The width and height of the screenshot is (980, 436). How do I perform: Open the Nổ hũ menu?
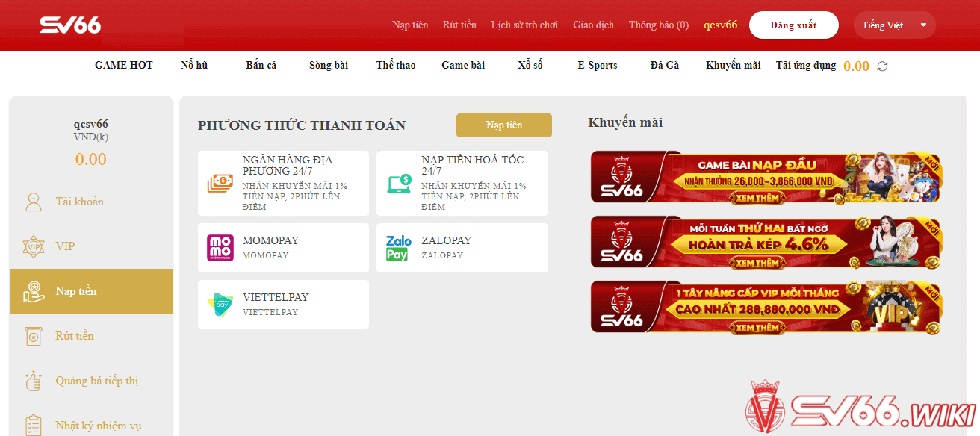194,66
